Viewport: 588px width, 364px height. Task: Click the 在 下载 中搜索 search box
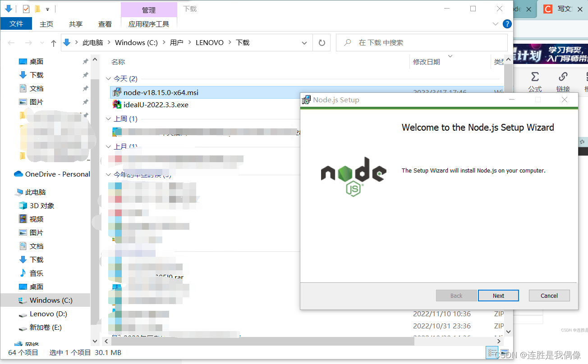point(422,43)
